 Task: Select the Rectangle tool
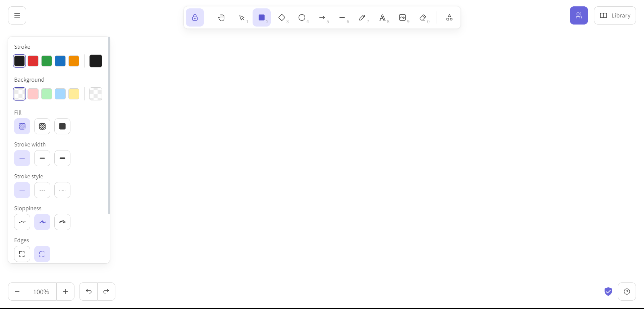pos(262,17)
